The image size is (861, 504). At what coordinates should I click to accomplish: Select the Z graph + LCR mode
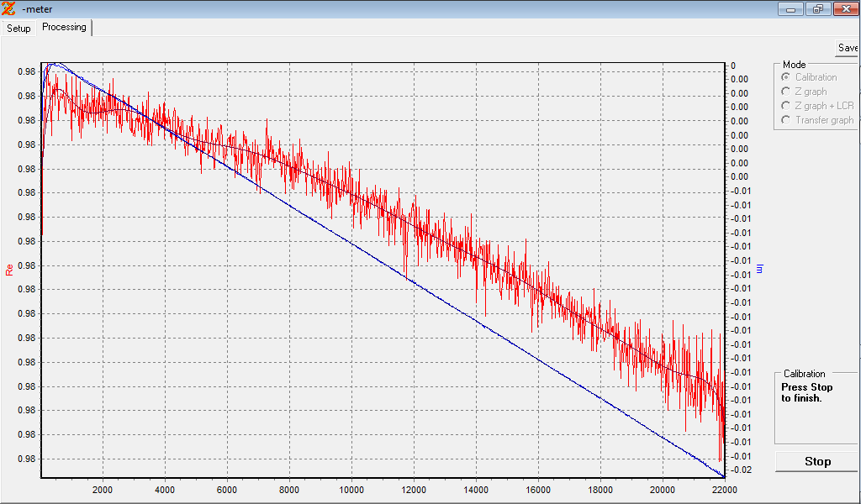point(786,106)
